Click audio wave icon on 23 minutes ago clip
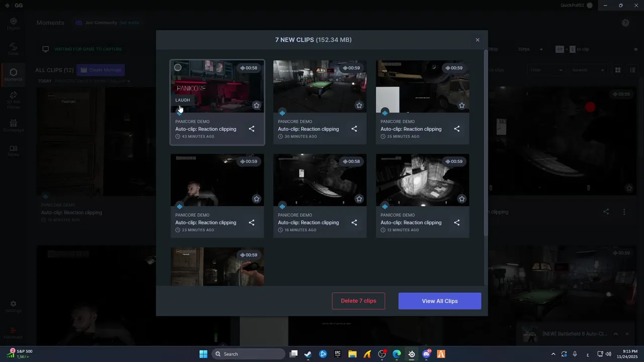 tap(180, 206)
